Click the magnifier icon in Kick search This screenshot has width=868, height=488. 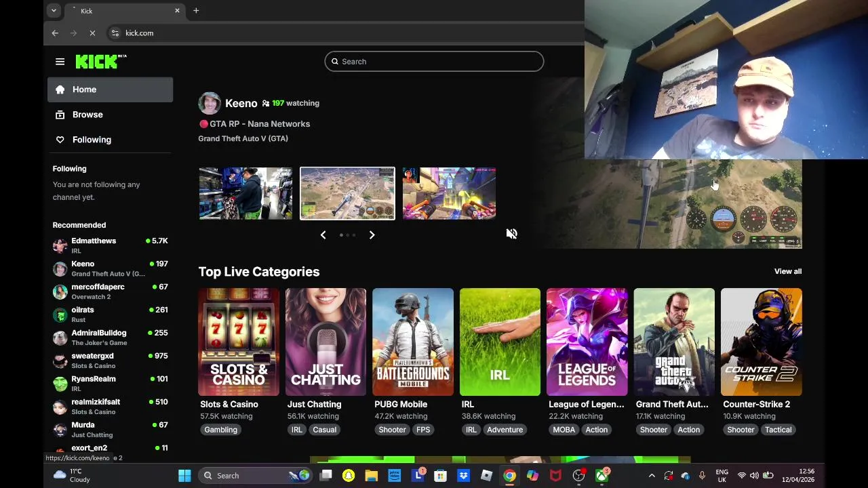334,62
